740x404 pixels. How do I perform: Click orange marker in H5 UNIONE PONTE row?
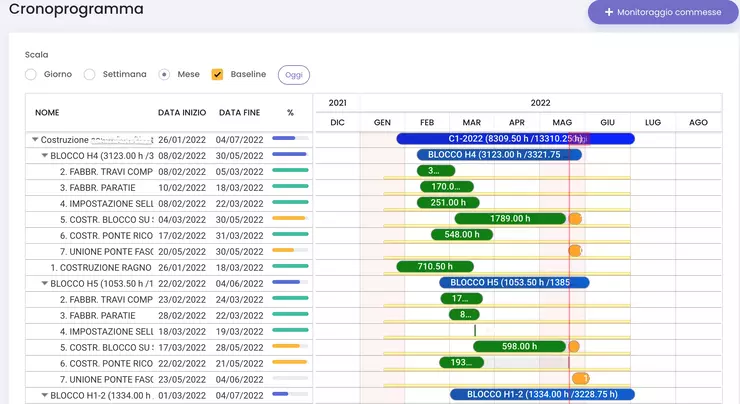[580, 379]
